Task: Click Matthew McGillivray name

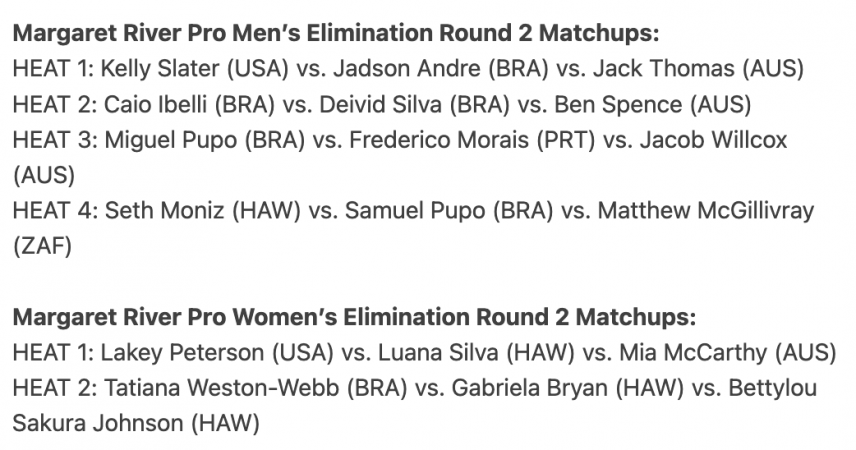Action: [x=706, y=211]
